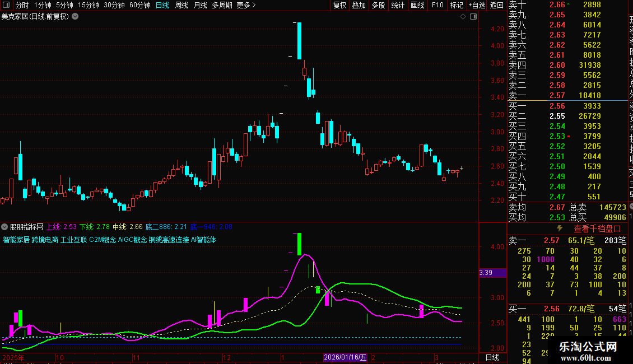Click the 283笔 sell queue count
This screenshot has height=364, width=633.
[615, 240]
